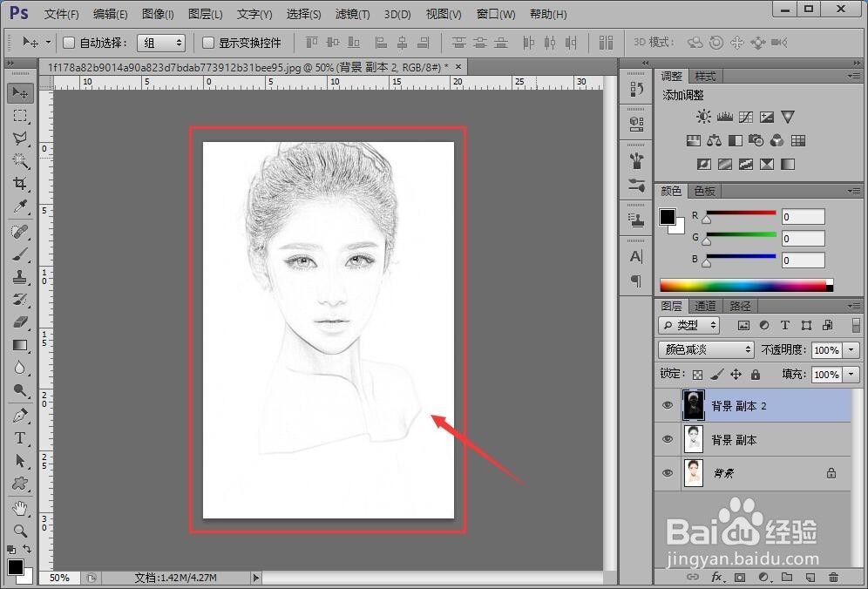Select the Horizontal Type tool
868x589 pixels.
tap(20, 437)
